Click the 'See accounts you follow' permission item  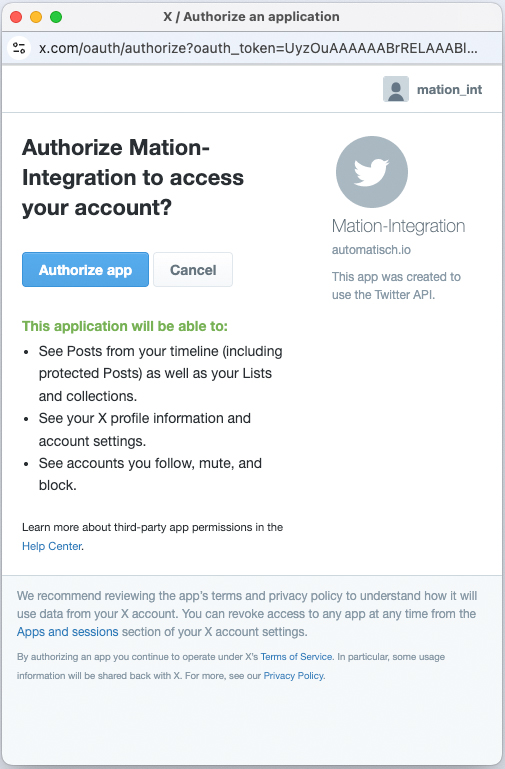point(150,474)
